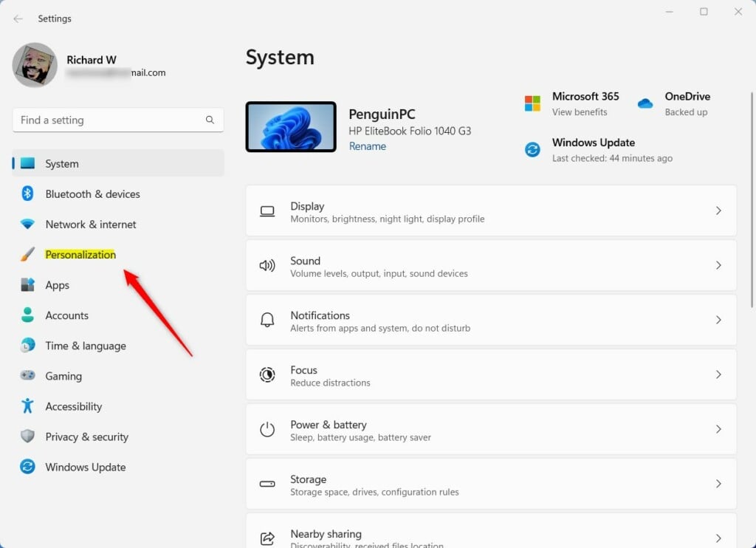Open Time & language settings

click(x=118, y=346)
